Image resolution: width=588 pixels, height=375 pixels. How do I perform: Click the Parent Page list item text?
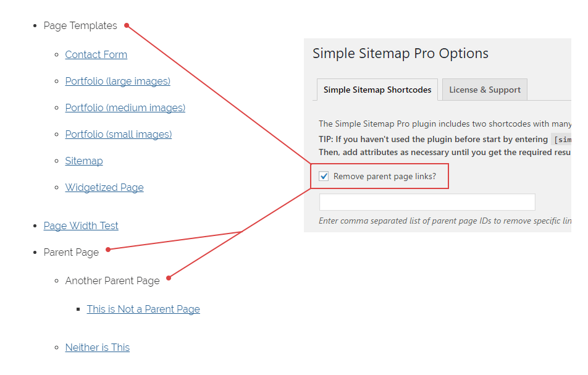71,252
